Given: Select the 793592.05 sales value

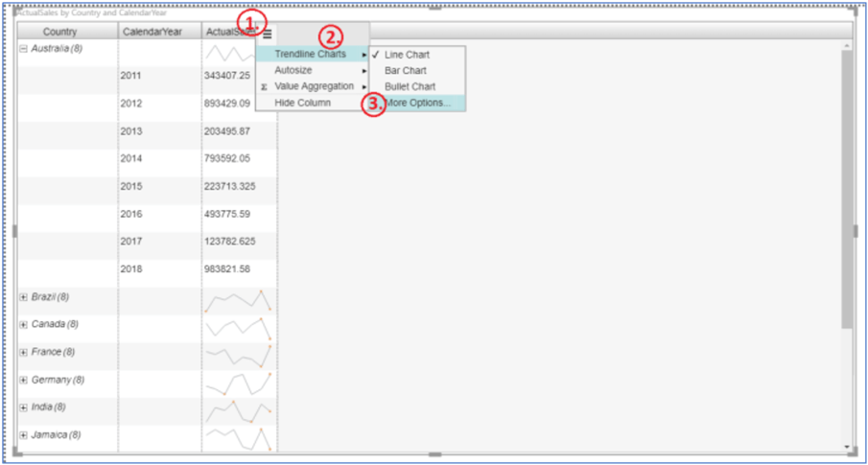Looking at the screenshot, I should coord(227,158).
